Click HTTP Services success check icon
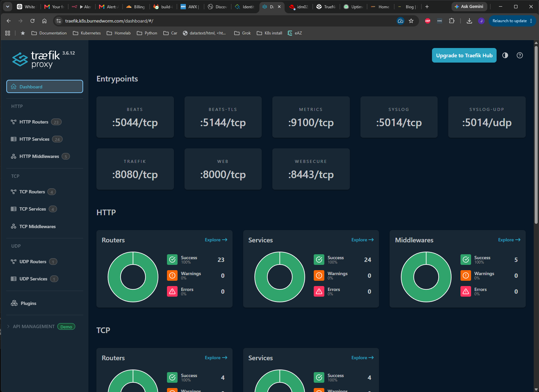 click(x=319, y=260)
